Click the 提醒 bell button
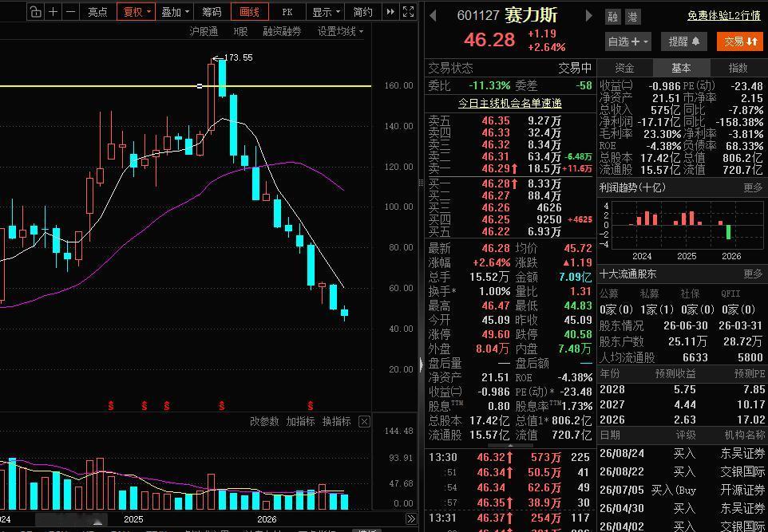 684,41
